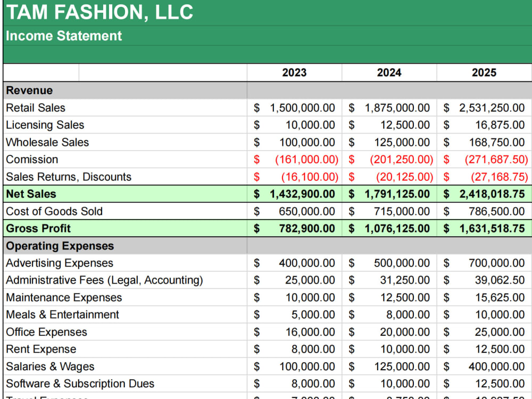
Task: Click Cost of Goods Sold 2025 value 786,500.00
Action: [x=497, y=211]
